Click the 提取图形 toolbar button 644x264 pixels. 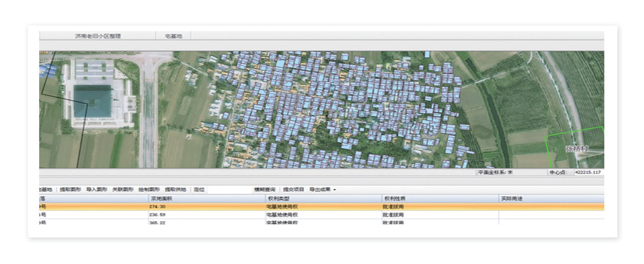tap(70, 190)
